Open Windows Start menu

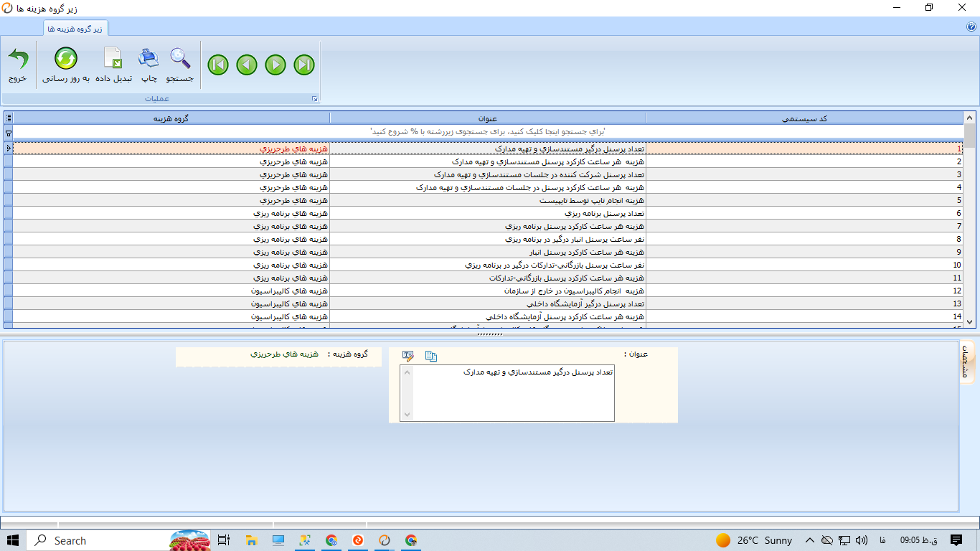tap(13, 540)
